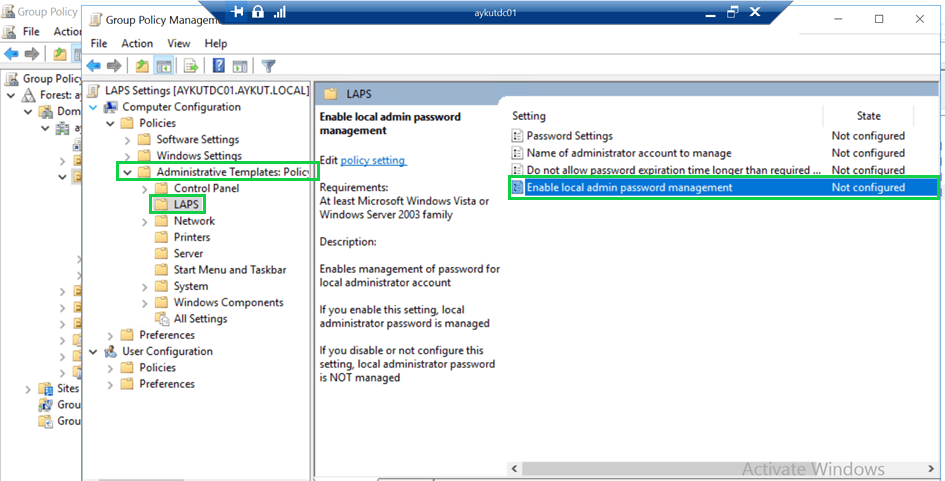The image size is (945, 481).
Task: Toggle the Show/Hide Action Pane icon
Action: (240, 66)
